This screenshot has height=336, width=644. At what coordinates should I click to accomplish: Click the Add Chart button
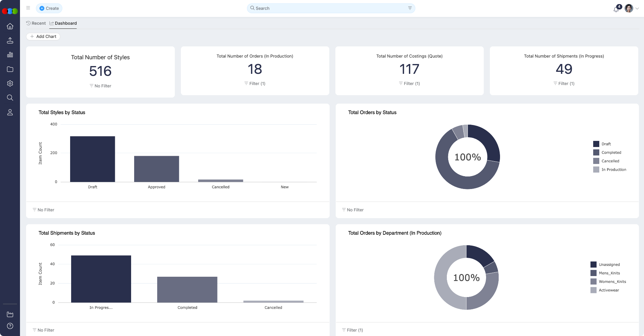click(x=43, y=37)
